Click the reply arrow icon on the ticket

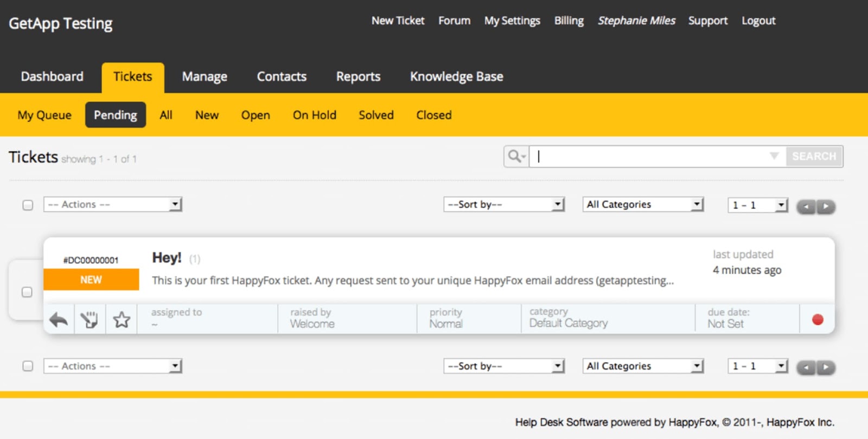click(59, 320)
